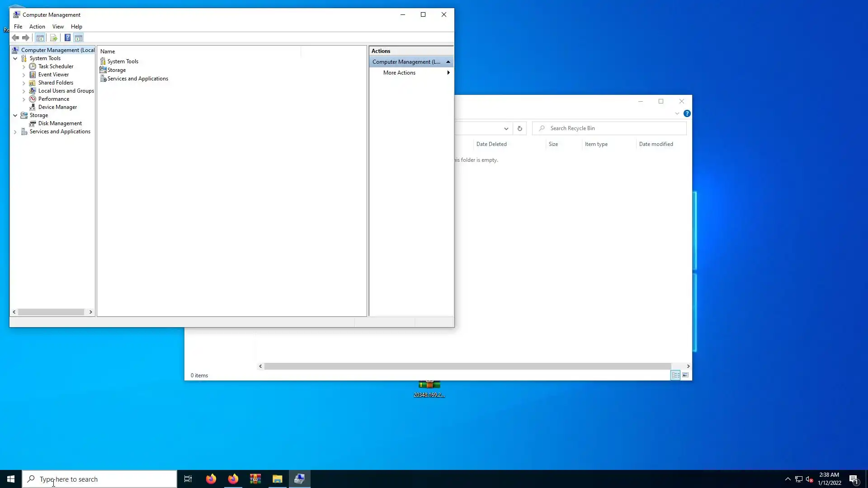Open Disk Management in the tree
The image size is (868, 488).
[x=60, y=123]
